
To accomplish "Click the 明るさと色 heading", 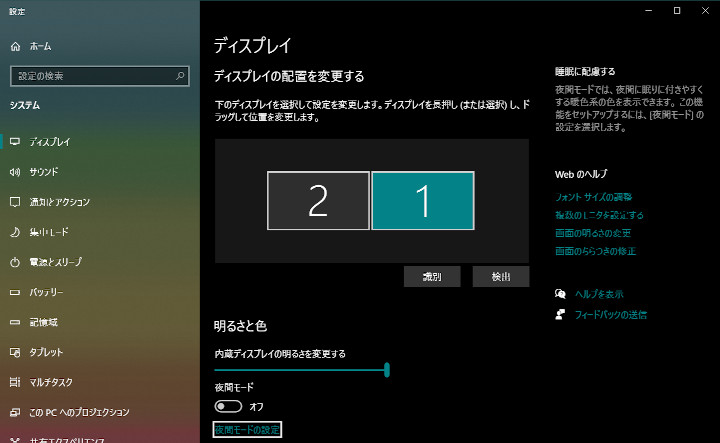I will coord(240,326).
